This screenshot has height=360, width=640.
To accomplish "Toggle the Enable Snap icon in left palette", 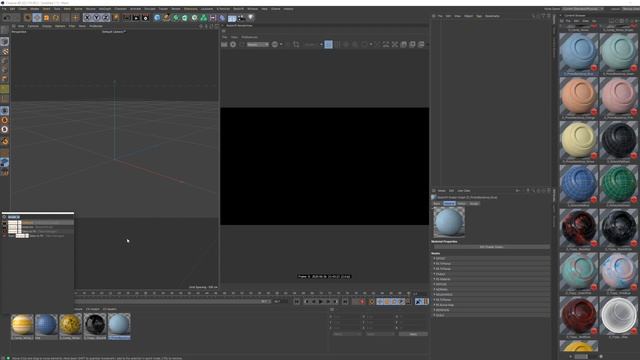I will coord(4,141).
